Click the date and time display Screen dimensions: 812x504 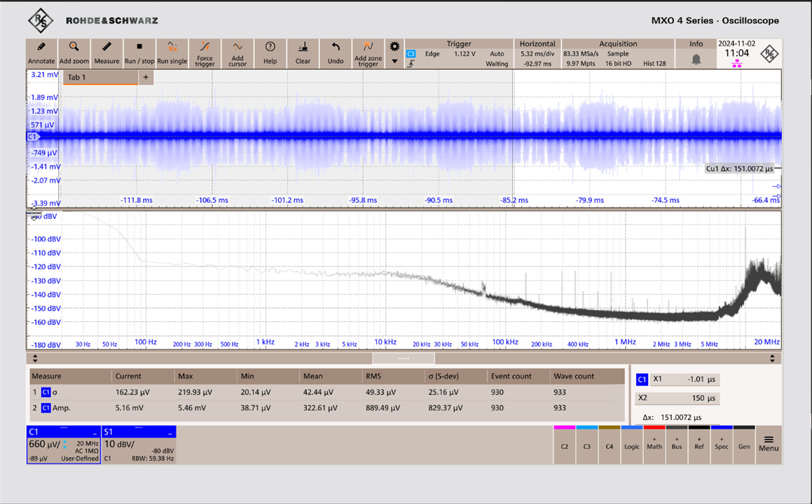pos(736,49)
